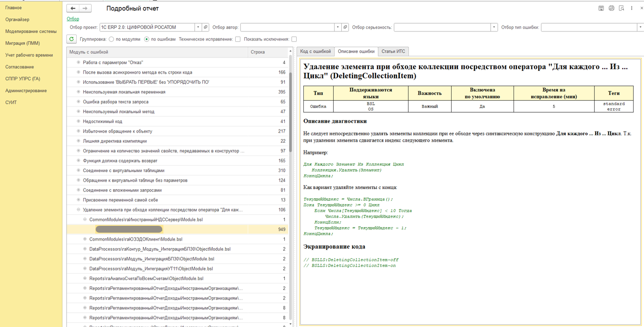Open the Отбор тип ошибки dropdown list
The width and height of the screenshot is (644, 327).
tap(640, 27)
